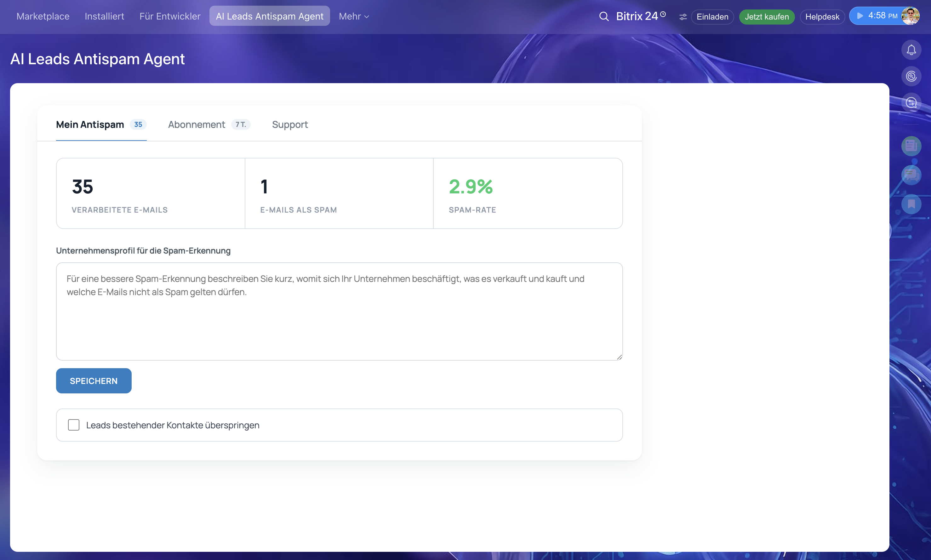The width and height of the screenshot is (931, 560).
Task: Click the SPAM-RATE label
Action: (x=472, y=210)
